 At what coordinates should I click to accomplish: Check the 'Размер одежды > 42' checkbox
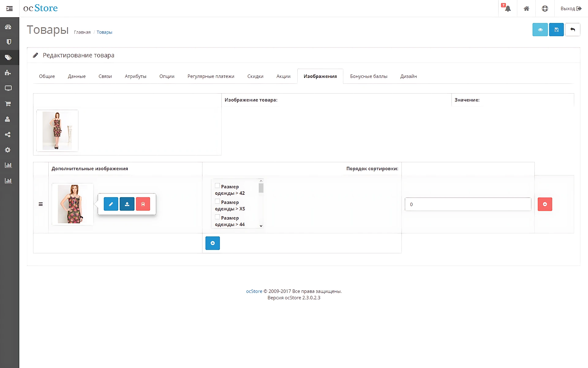[x=217, y=186]
